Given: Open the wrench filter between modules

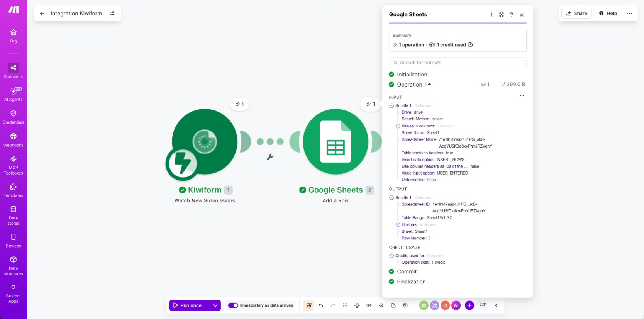Looking at the screenshot, I should tap(270, 157).
